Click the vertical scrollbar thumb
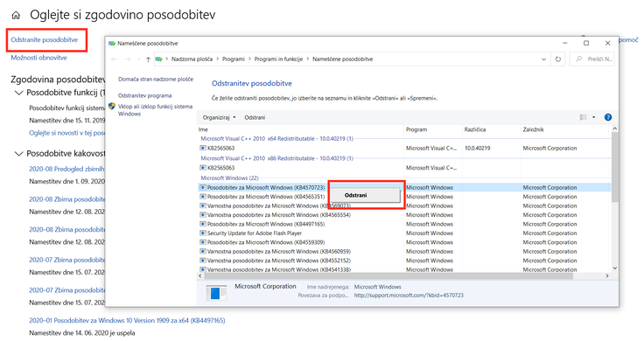The image size is (644, 341). click(614, 167)
